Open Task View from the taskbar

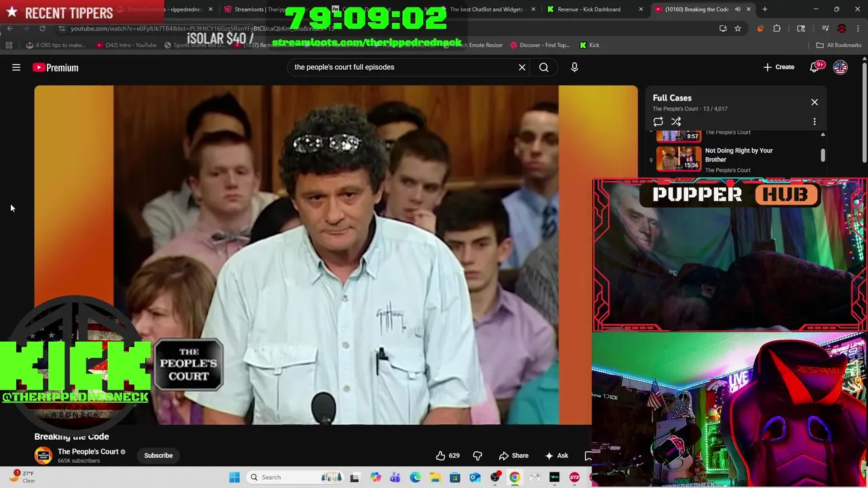[355, 477]
